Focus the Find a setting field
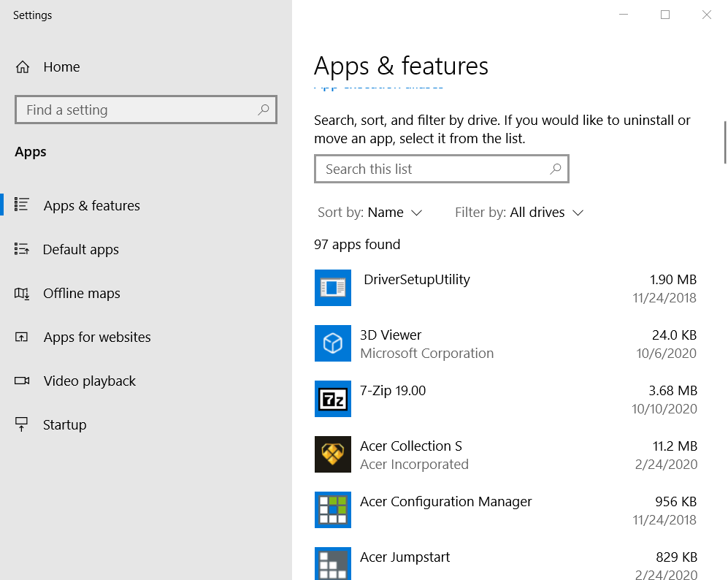 [x=146, y=110]
